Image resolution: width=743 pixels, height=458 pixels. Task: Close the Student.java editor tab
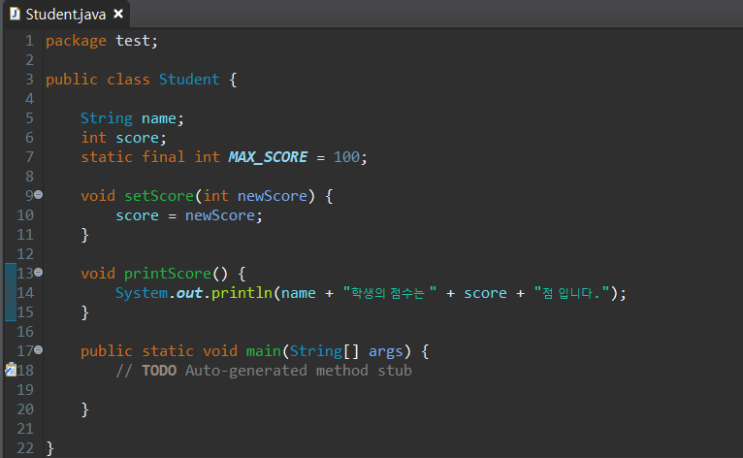coord(118,14)
